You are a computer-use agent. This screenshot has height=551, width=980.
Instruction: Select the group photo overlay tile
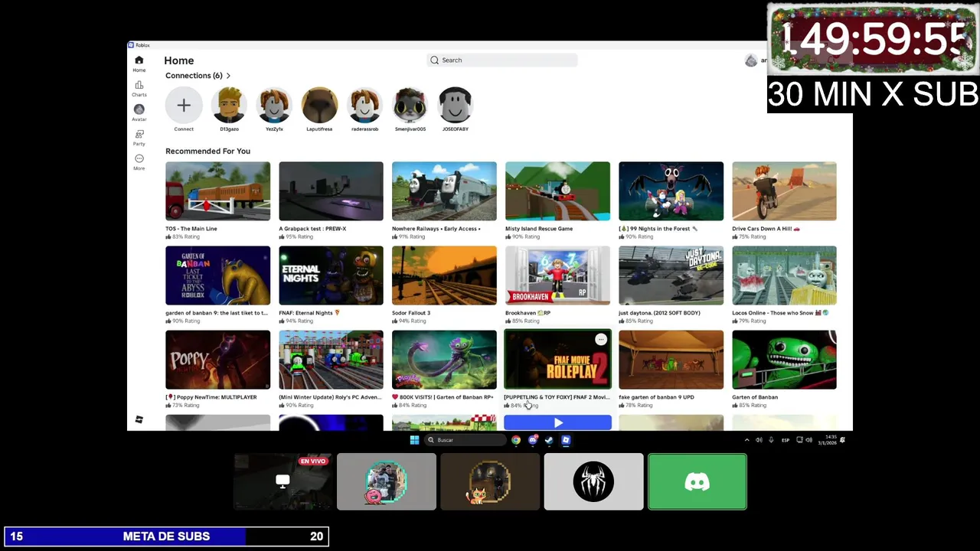pyautogui.click(x=387, y=481)
